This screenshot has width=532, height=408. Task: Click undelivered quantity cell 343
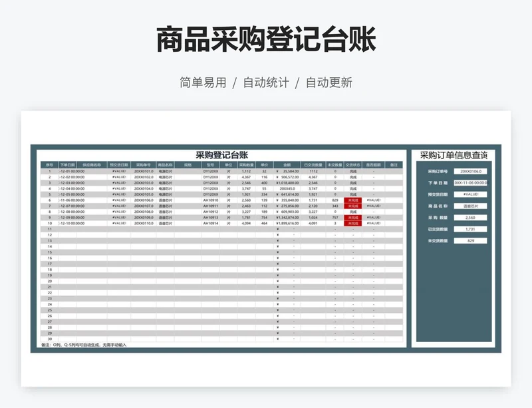pyautogui.click(x=335, y=206)
